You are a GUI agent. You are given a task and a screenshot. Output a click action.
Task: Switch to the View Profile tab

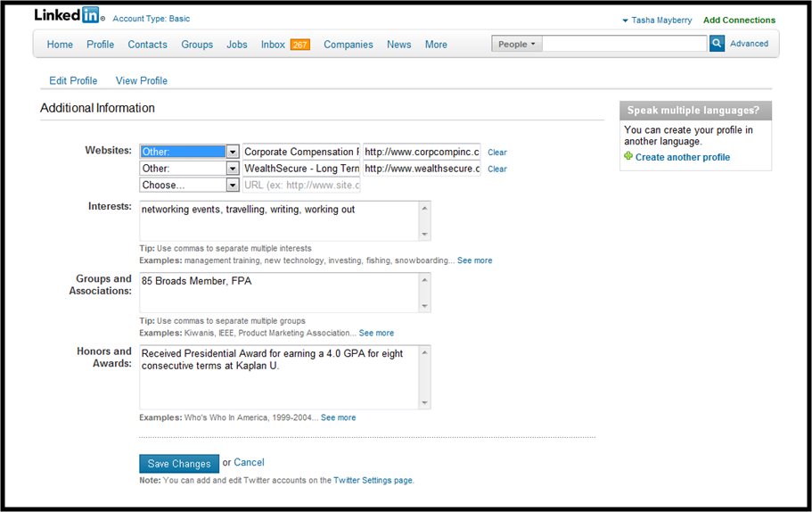click(142, 81)
